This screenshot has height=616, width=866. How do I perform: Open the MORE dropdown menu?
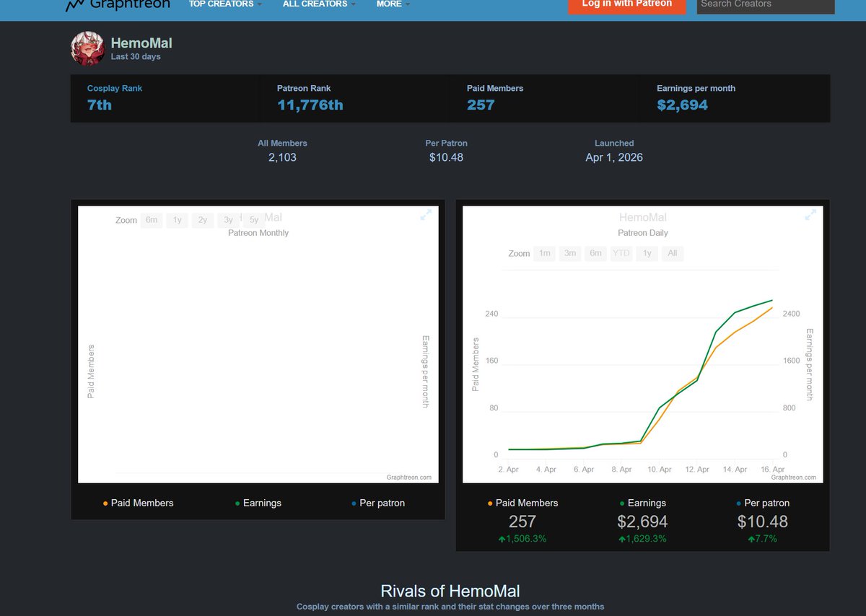[393, 4]
